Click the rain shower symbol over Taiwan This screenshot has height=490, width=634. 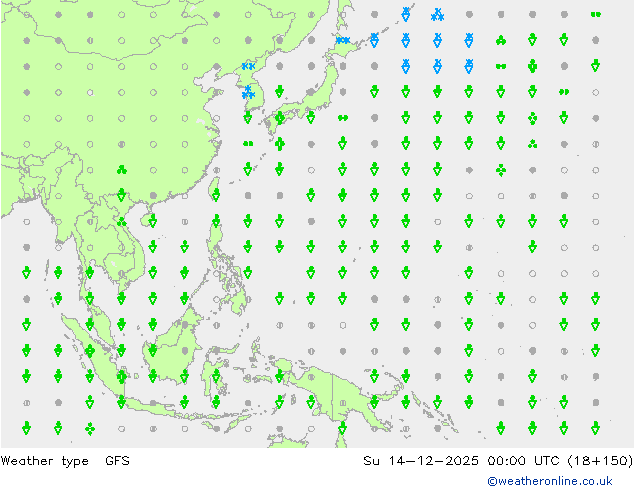coord(216,196)
